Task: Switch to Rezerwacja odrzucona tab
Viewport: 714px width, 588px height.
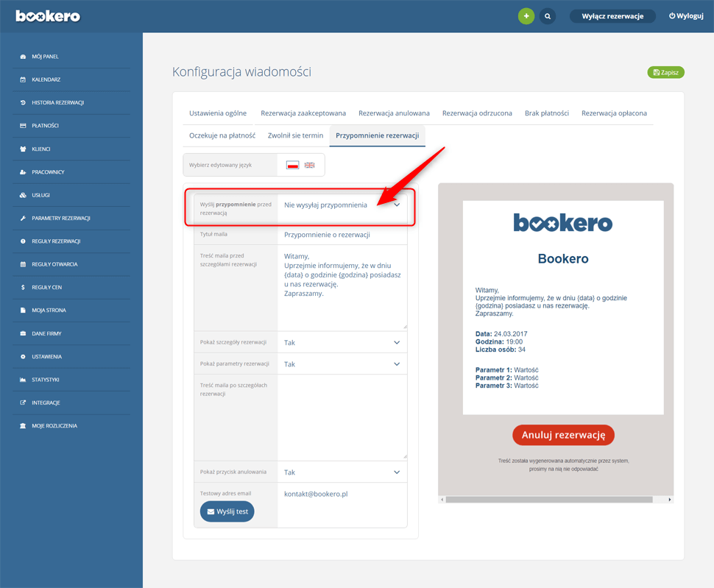Action: click(477, 113)
